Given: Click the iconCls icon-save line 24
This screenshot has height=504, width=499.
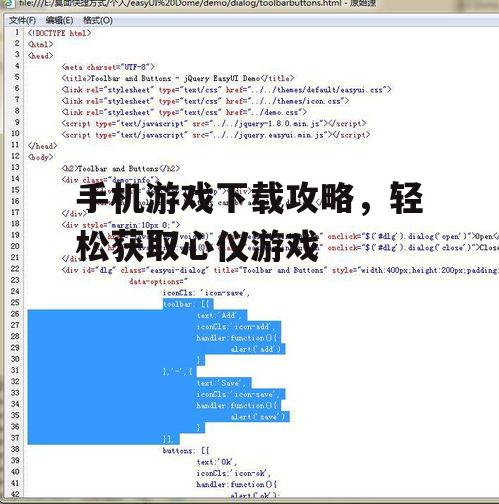Looking at the screenshot, I should click(206, 293).
